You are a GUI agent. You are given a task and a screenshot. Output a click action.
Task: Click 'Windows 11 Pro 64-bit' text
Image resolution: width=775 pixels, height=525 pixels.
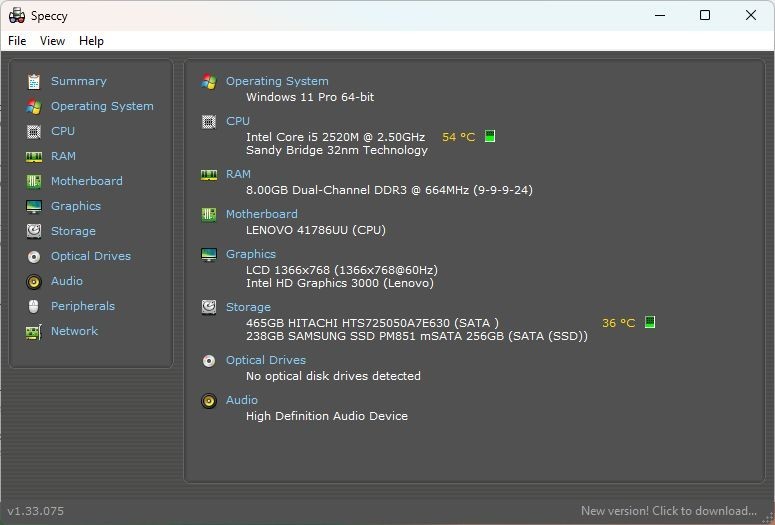pos(310,97)
